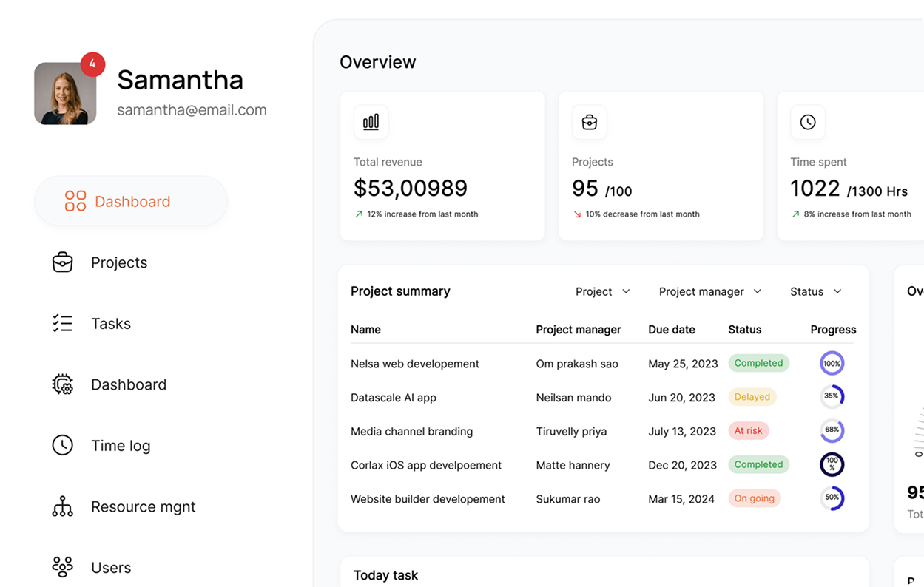Click the Delayed status badge
This screenshot has width=924, height=587.
752,397
